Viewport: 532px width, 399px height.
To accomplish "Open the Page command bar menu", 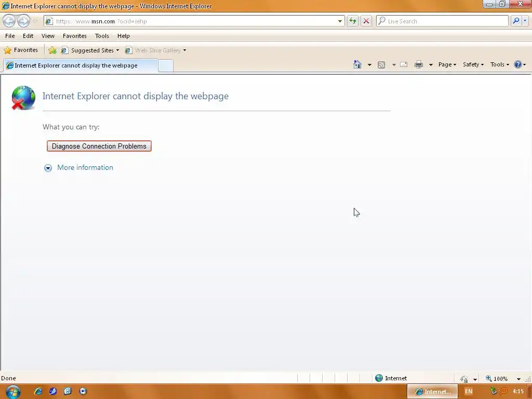I will click(447, 64).
